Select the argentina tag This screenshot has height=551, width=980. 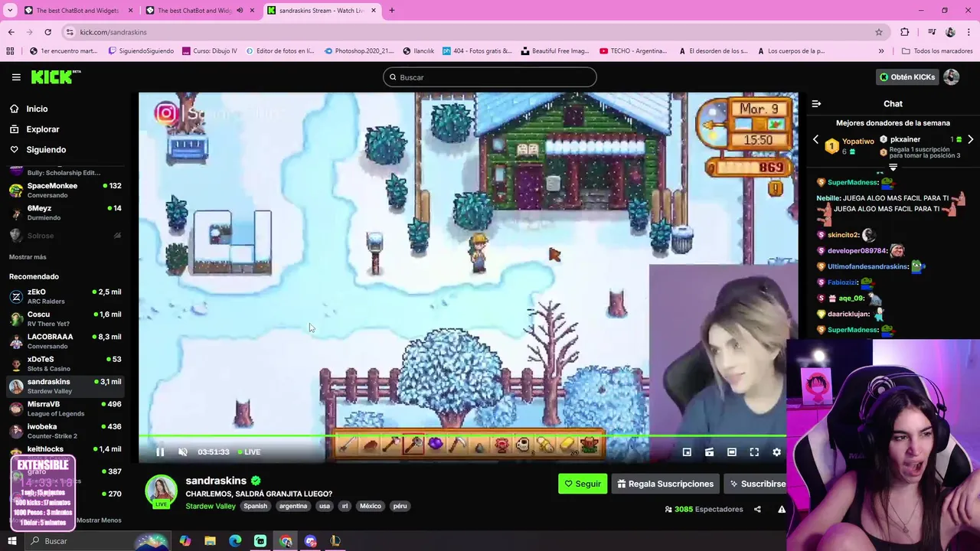[x=293, y=506]
